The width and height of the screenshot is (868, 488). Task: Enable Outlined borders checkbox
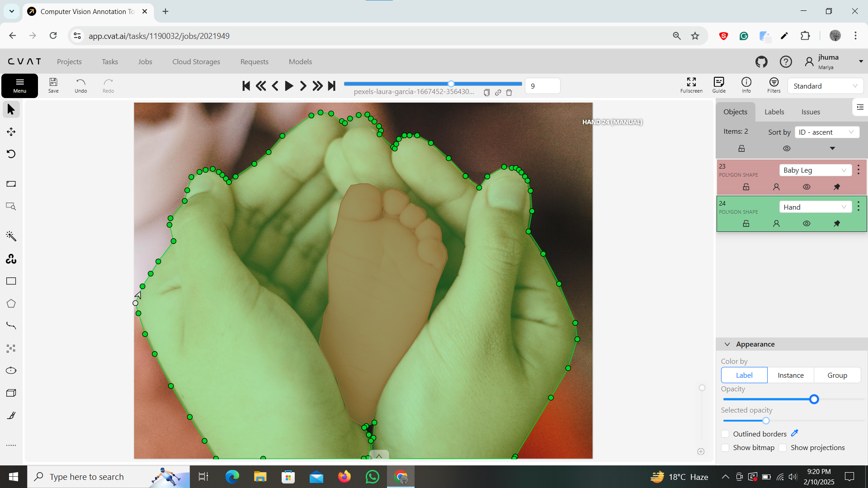point(725,434)
